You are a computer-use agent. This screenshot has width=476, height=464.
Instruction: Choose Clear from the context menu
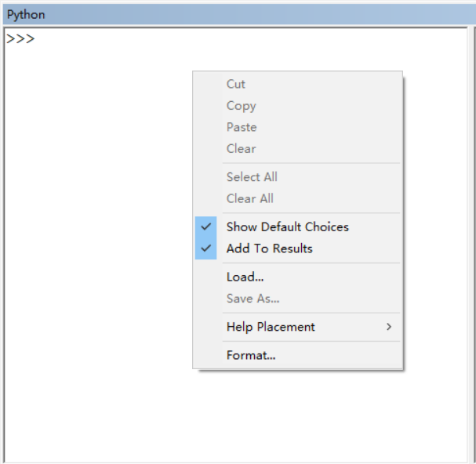pos(241,148)
